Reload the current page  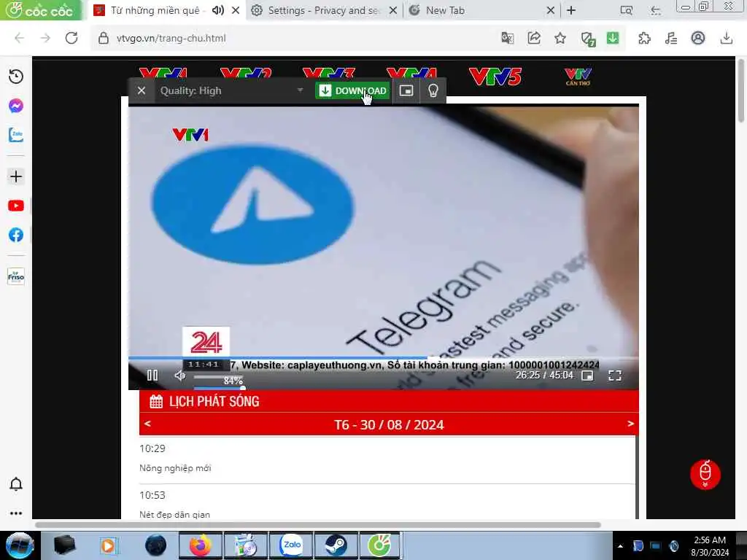[71, 38]
